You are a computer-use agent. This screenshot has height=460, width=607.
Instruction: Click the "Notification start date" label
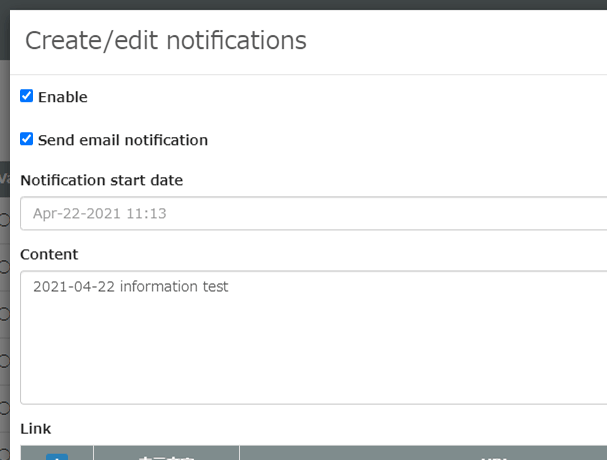tap(101, 180)
